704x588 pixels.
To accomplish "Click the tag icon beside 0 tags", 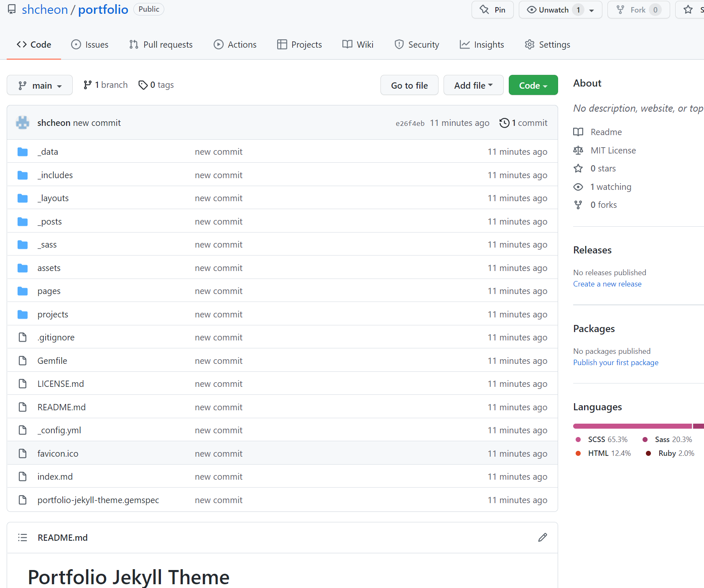I will coord(143,85).
